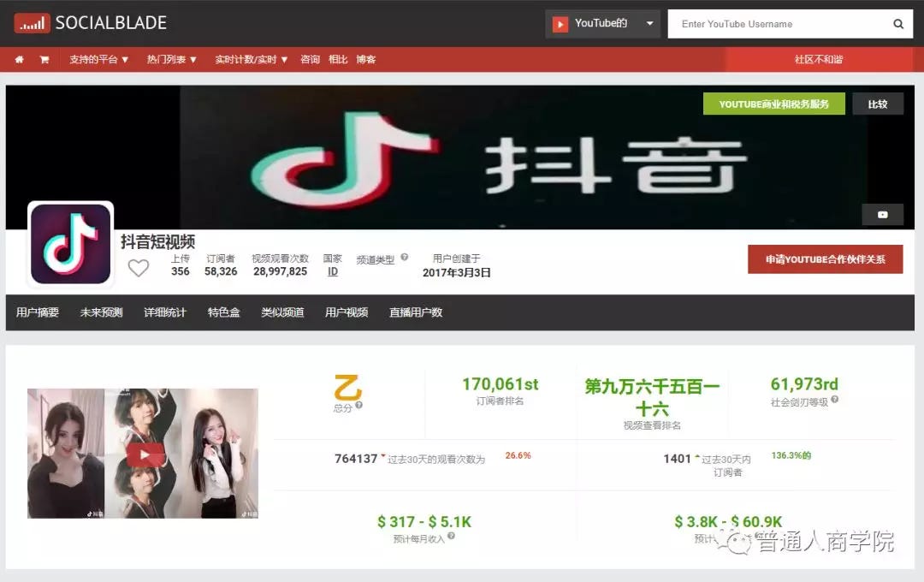Click the Social Blade logo
The image size is (924, 582).
point(90,23)
